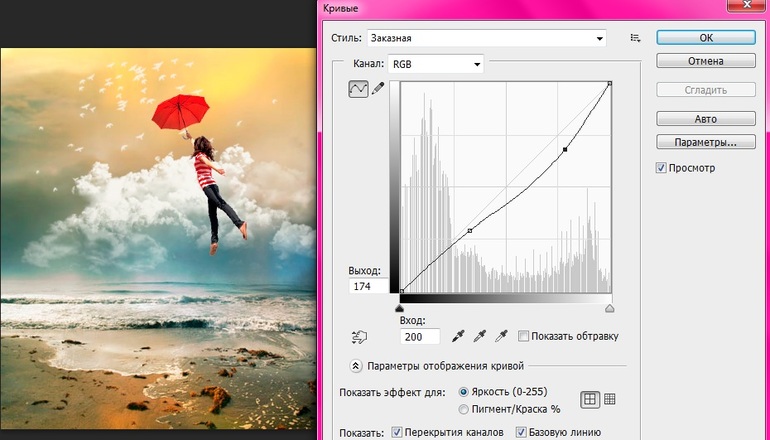The image size is (770, 440).
Task: Switch to the simple 4x4 grid icon
Action: tap(590, 399)
